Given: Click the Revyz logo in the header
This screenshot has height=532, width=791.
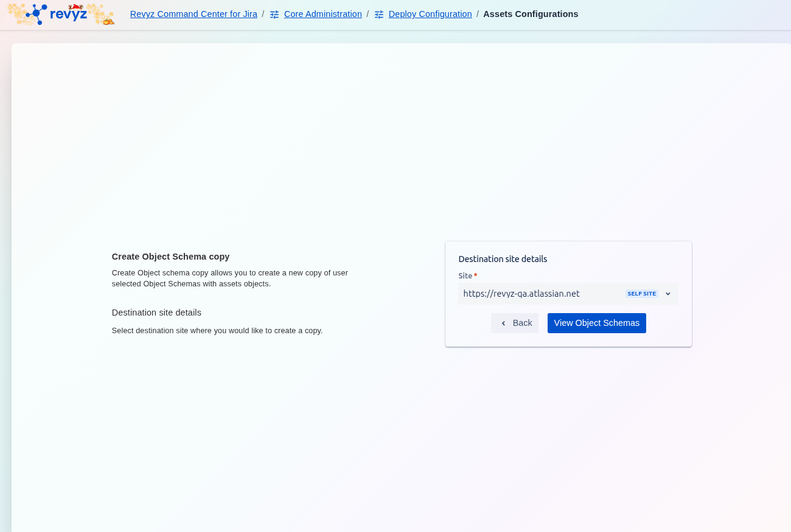Looking at the screenshot, I should 61,14.
